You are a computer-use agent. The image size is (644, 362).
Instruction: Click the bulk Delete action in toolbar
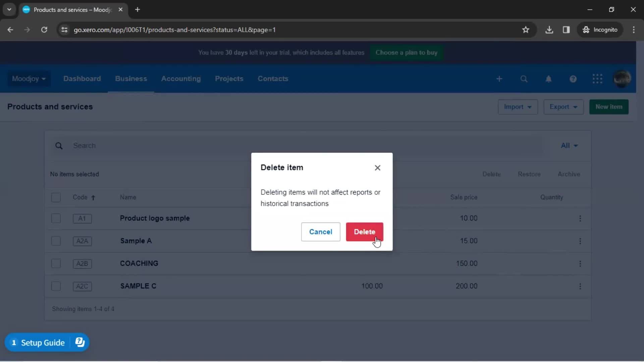[491, 174]
